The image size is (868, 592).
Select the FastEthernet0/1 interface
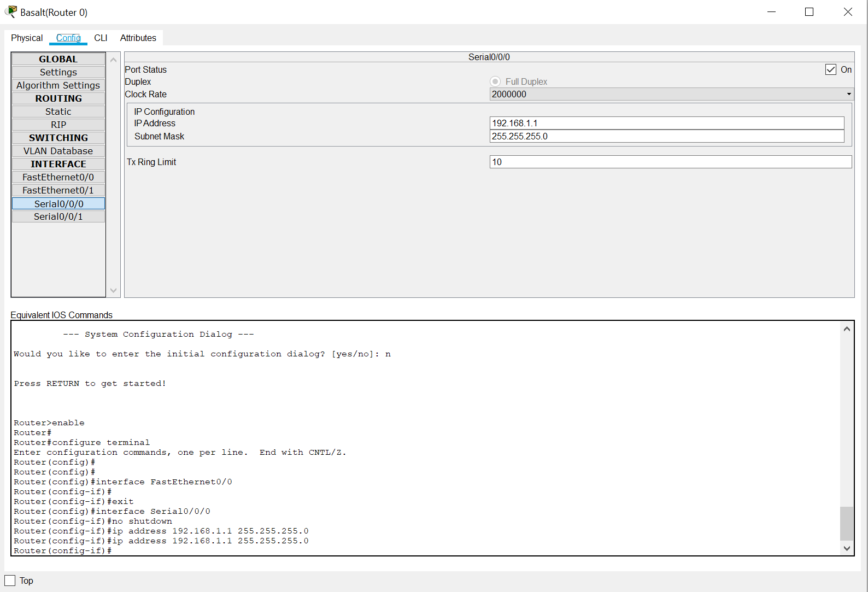tap(58, 190)
